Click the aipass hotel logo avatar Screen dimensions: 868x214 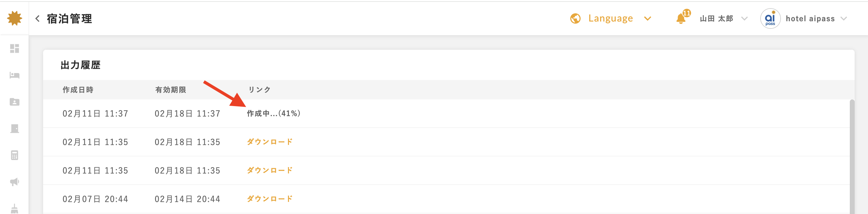coord(770,18)
